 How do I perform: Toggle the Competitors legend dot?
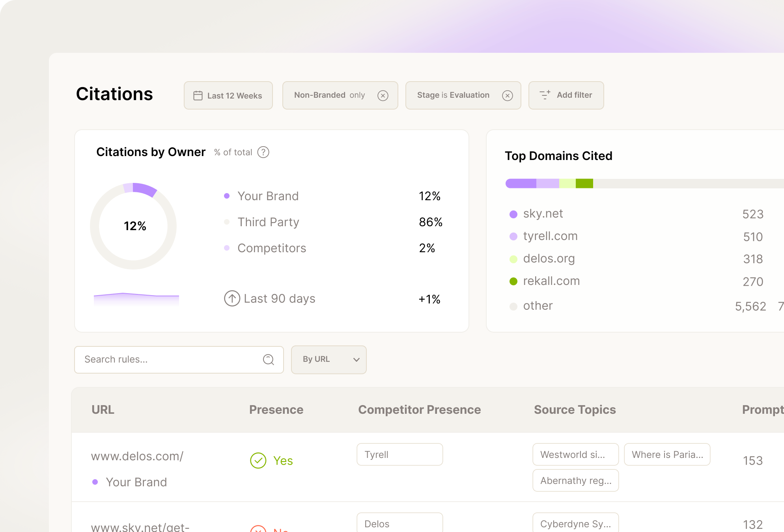click(x=227, y=248)
